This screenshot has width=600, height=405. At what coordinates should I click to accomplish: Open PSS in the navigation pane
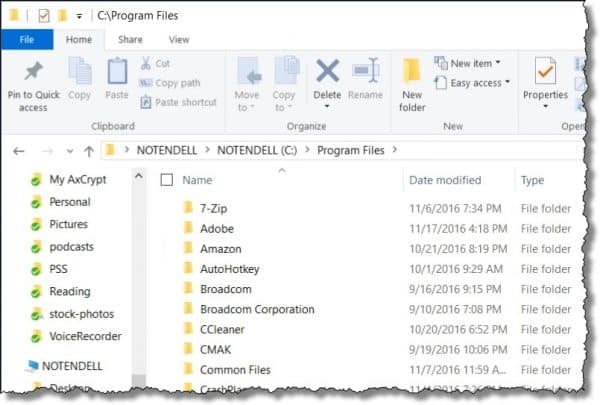point(58,269)
